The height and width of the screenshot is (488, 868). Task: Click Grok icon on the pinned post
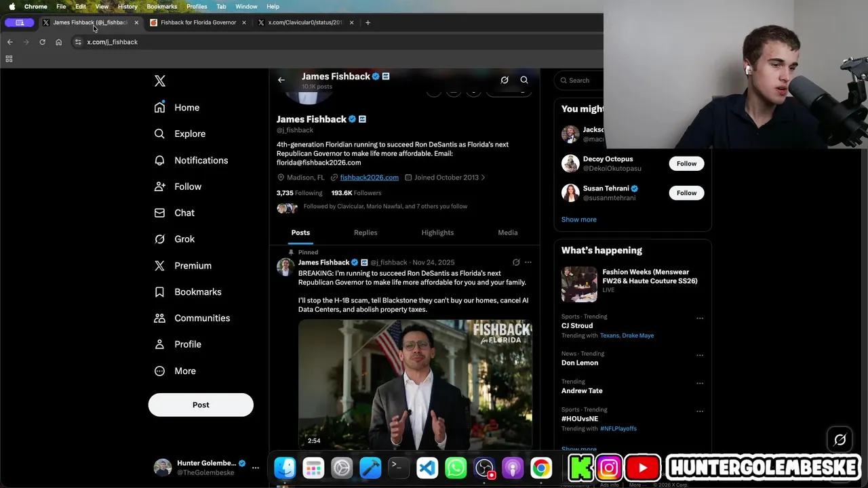516,262
